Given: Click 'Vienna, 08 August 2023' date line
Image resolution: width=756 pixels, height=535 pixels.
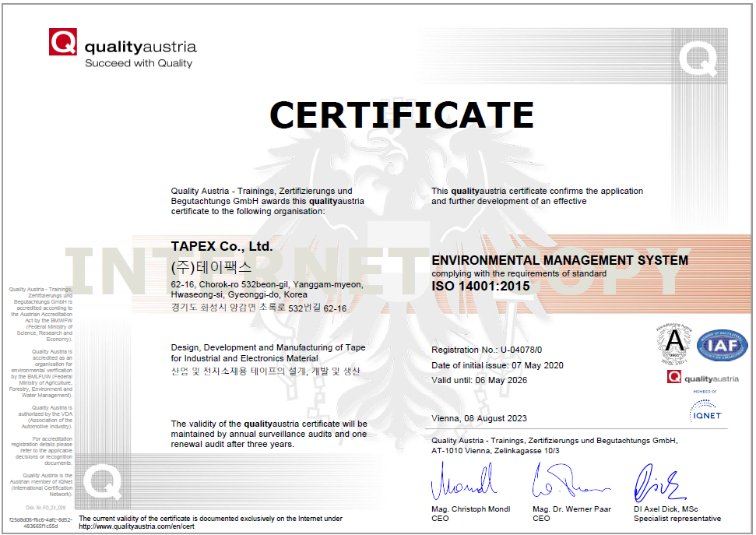Looking at the screenshot, I should point(480,418).
